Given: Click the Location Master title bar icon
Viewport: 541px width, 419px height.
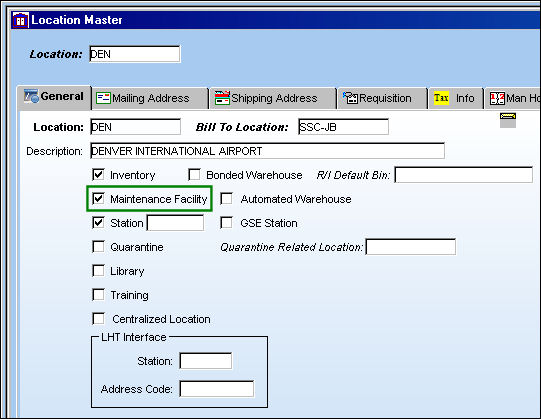Looking at the screenshot, I should point(20,20).
